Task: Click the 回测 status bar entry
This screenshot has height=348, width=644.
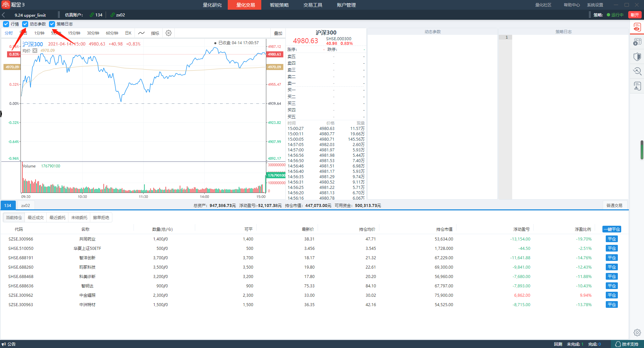Action: tap(558, 344)
